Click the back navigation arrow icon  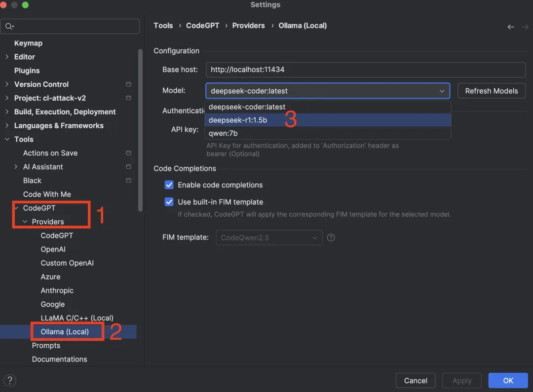[x=511, y=27]
